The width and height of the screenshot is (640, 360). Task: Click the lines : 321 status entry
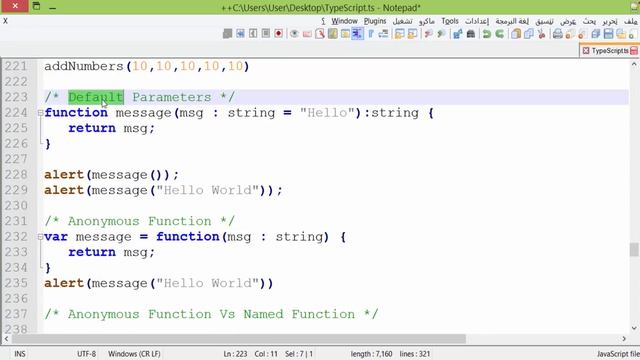click(x=415, y=354)
